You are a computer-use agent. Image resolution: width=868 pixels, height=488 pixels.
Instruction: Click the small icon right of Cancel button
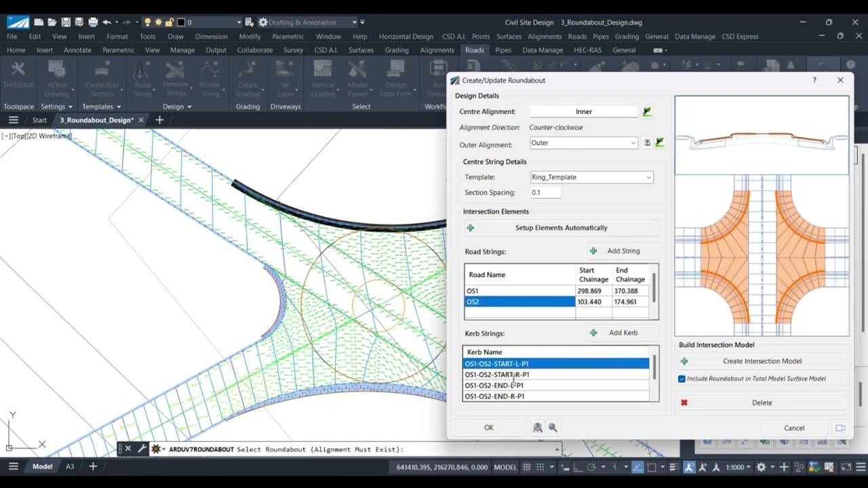pyautogui.click(x=840, y=428)
